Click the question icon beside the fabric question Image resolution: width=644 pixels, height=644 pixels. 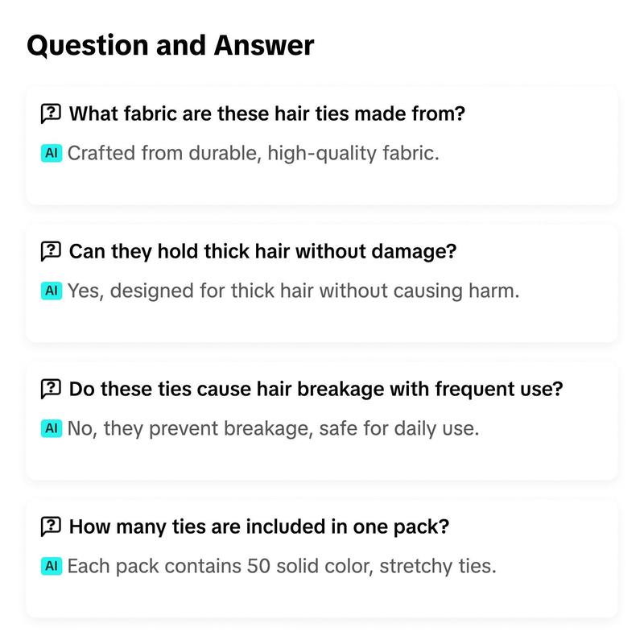pyautogui.click(x=51, y=114)
